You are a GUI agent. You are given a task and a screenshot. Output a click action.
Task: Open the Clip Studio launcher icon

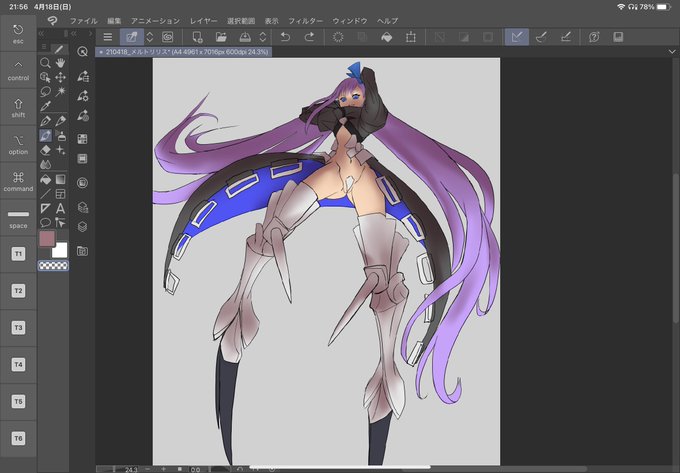click(x=167, y=37)
